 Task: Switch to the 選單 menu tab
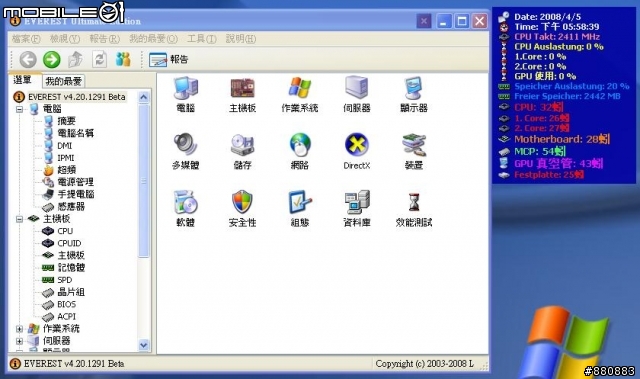[x=23, y=80]
